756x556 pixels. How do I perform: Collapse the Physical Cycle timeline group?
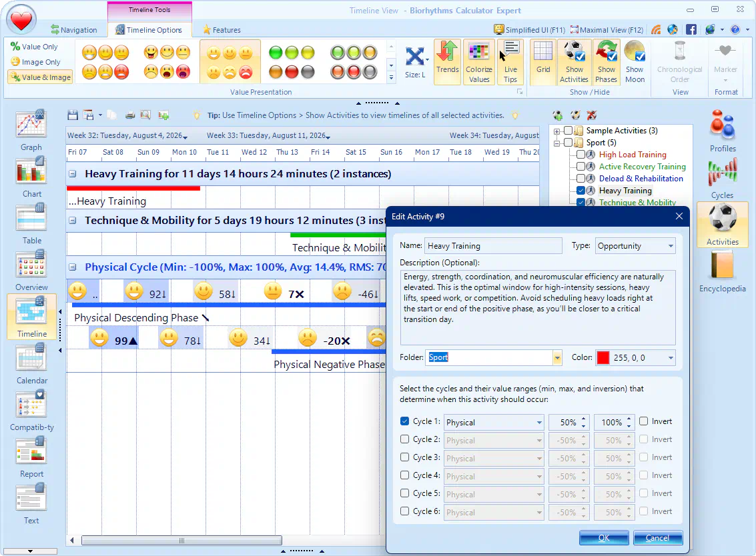72,267
